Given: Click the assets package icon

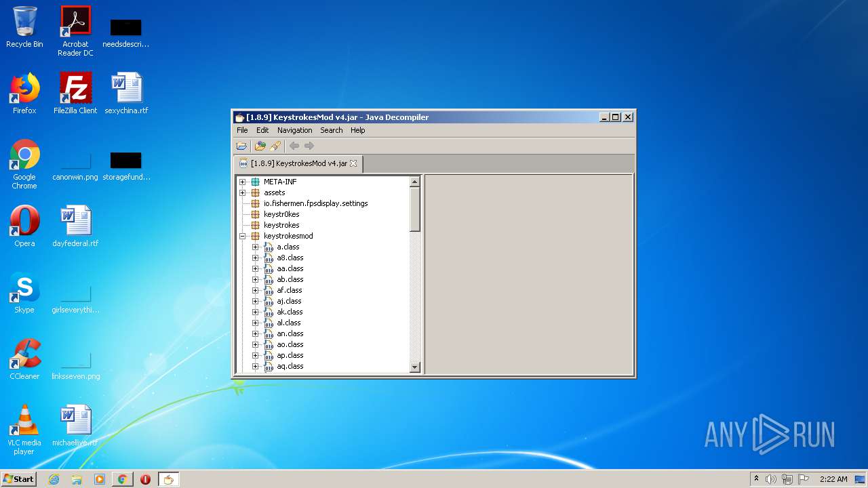Looking at the screenshot, I should [256, 192].
